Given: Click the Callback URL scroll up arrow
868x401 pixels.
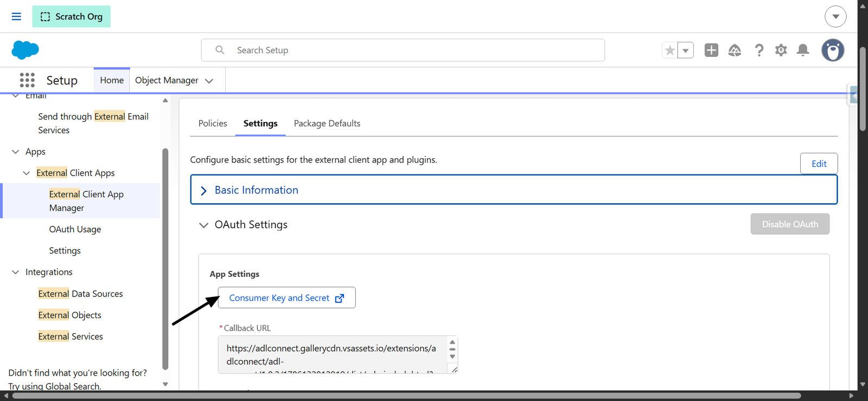Looking at the screenshot, I should pyautogui.click(x=452, y=342).
